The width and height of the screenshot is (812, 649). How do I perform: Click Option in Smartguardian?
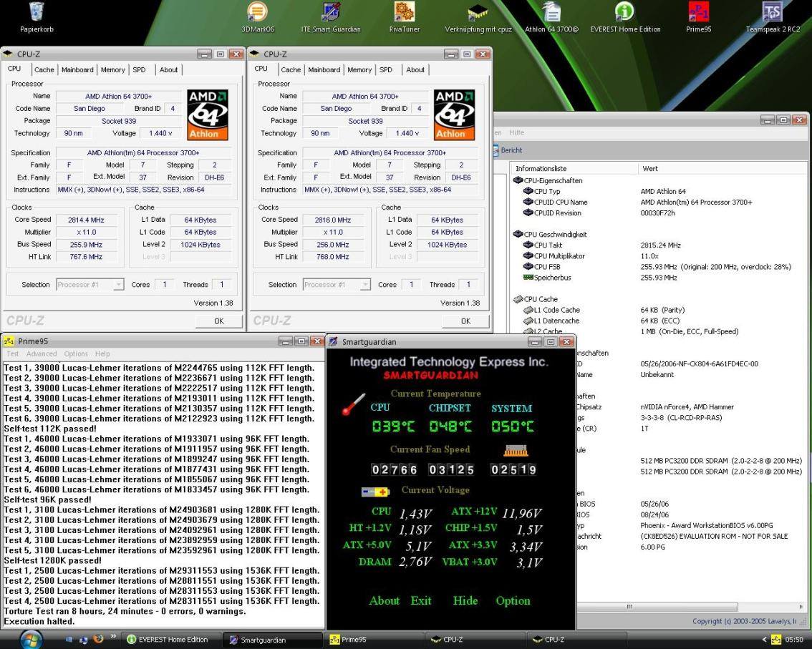(513, 601)
